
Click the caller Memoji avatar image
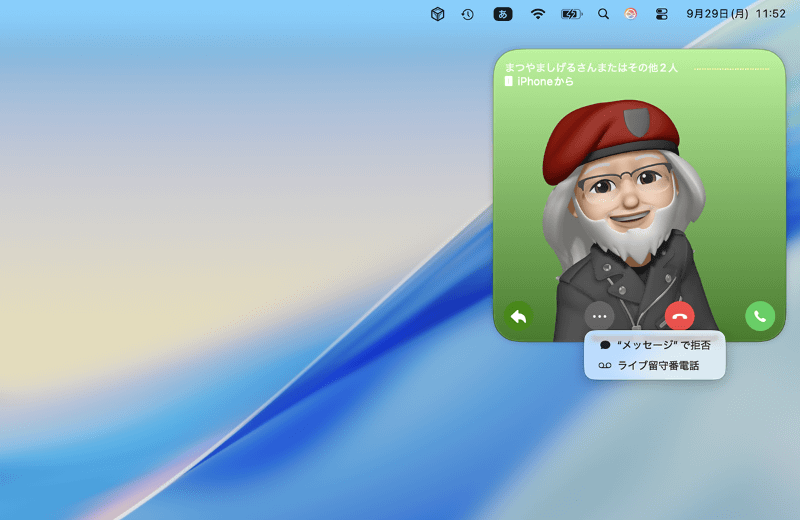coord(631,219)
